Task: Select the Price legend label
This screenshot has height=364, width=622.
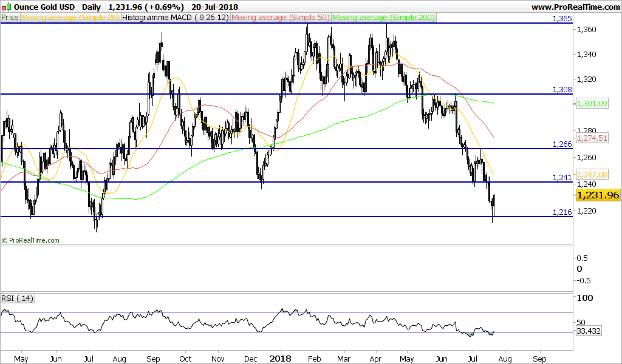Action: click(10, 18)
